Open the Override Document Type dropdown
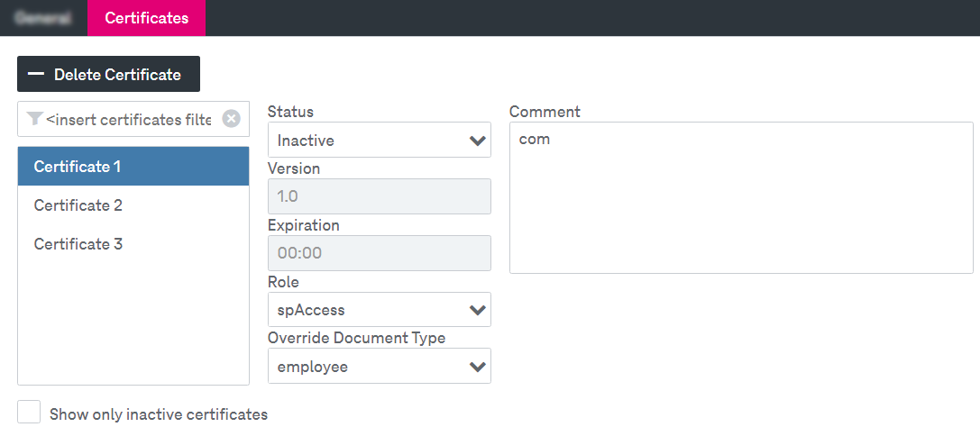This screenshot has height=427, width=980. (380, 367)
